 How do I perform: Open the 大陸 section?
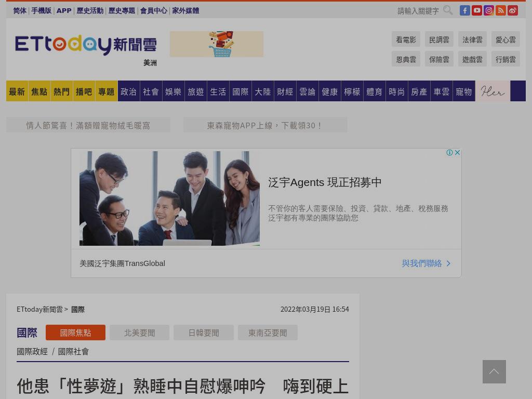point(262,91)
